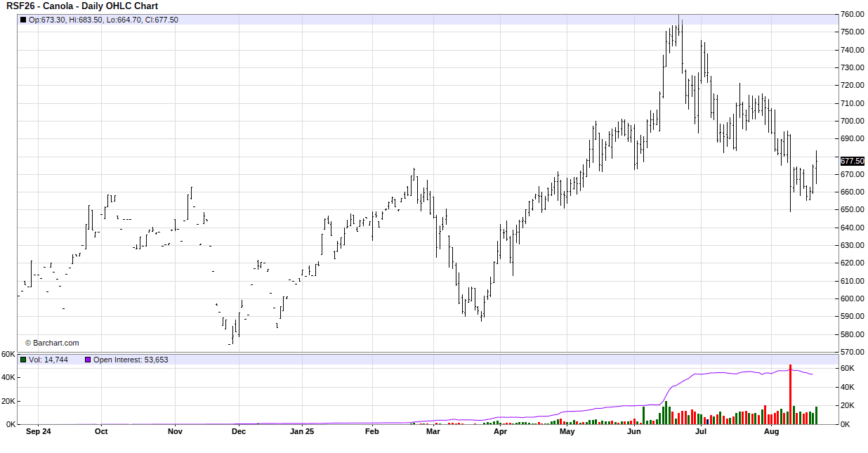Click the 710.00 price axis label
This screenshot has height=453, width=868.
coord(852,103)
